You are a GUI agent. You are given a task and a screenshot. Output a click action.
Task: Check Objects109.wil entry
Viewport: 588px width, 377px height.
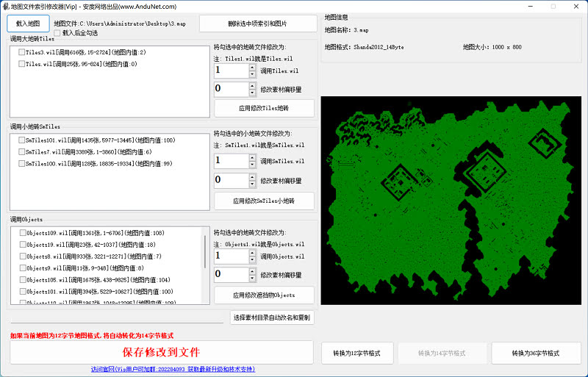click(x=23, y=232)
